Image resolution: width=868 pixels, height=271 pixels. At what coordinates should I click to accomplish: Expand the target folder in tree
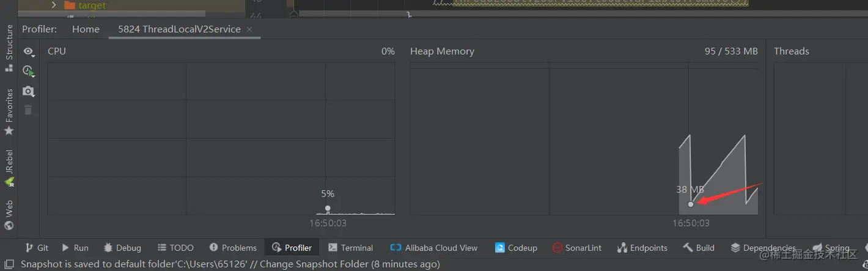(x=54, y=6)
